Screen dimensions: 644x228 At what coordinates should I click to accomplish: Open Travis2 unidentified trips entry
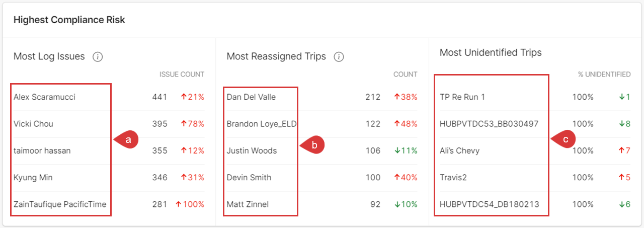(454, 177)
